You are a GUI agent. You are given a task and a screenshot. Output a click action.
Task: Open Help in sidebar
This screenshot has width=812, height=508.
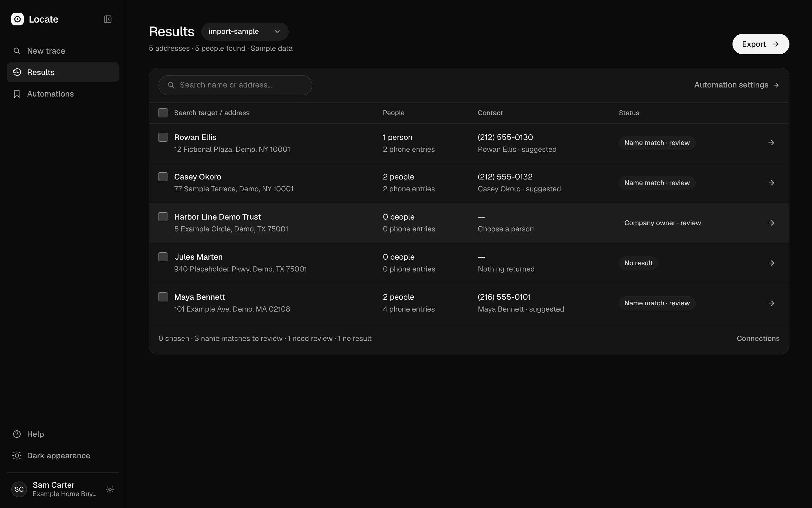click(63, 434)
